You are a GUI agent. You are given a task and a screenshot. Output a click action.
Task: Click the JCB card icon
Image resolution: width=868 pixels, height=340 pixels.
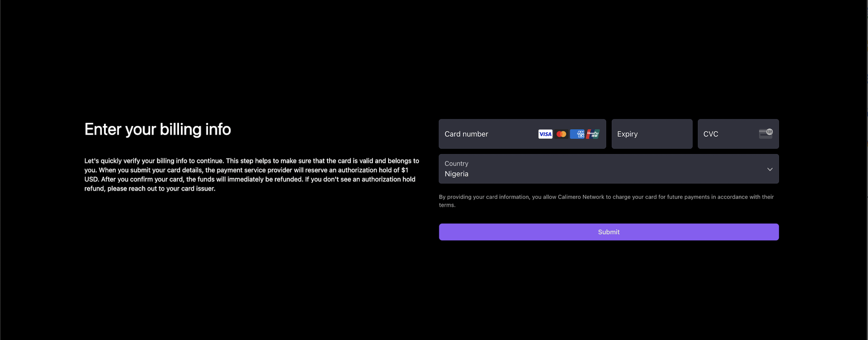click(593, 134)
